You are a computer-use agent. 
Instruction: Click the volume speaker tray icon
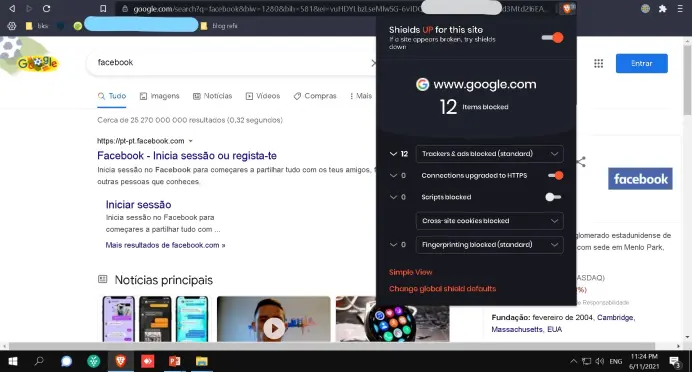pyautogui.click(x=600, y=361)
